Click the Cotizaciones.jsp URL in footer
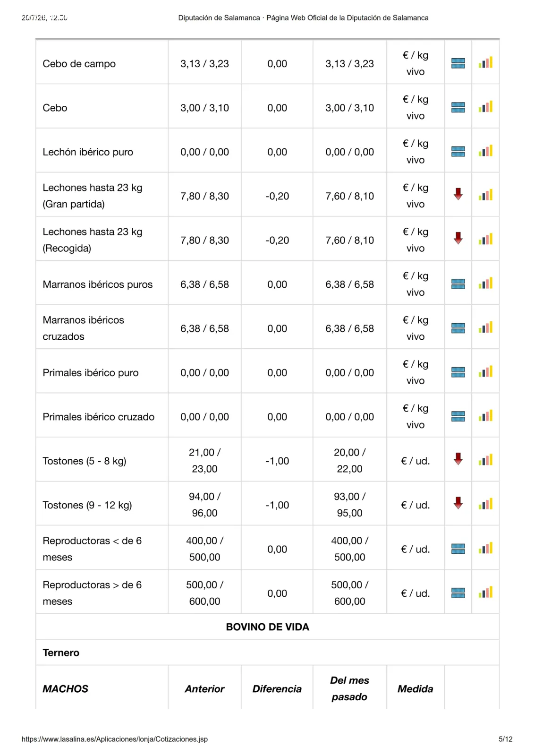The width and height of the screenshot is (534, 756). tap(115, 739)
